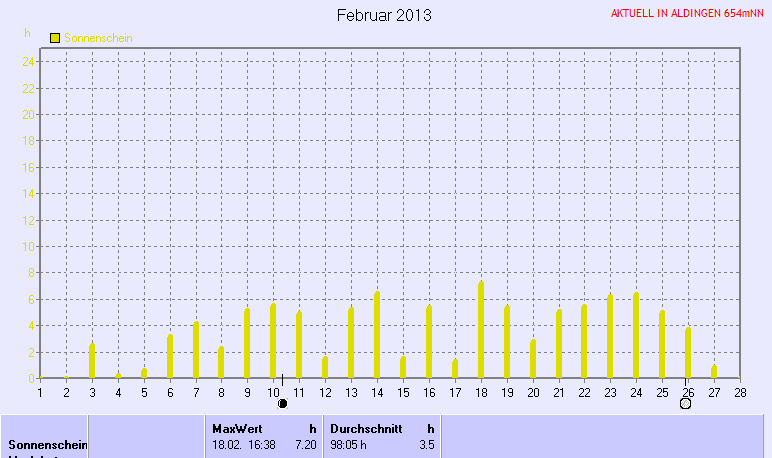Open the red AKTUELL IN ALDINGEN 654mNN text
772x458 pixels.
[x=687, y=14]
